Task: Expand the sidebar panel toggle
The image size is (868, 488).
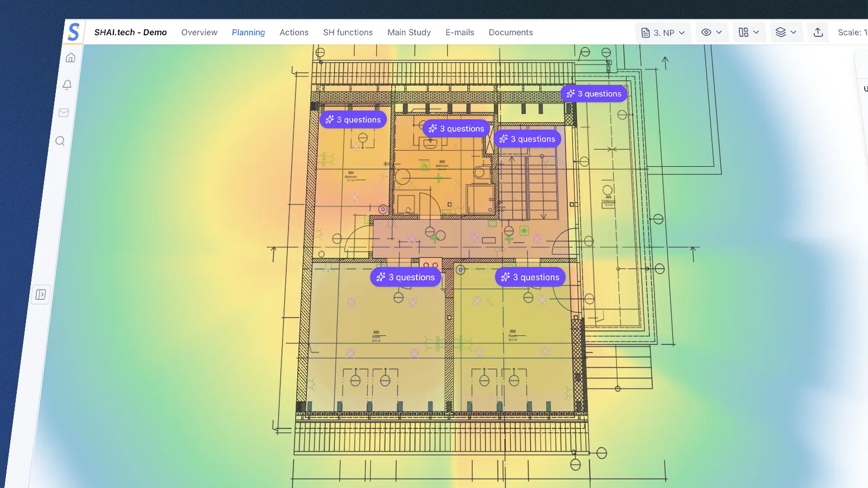Action: (41, 294)
